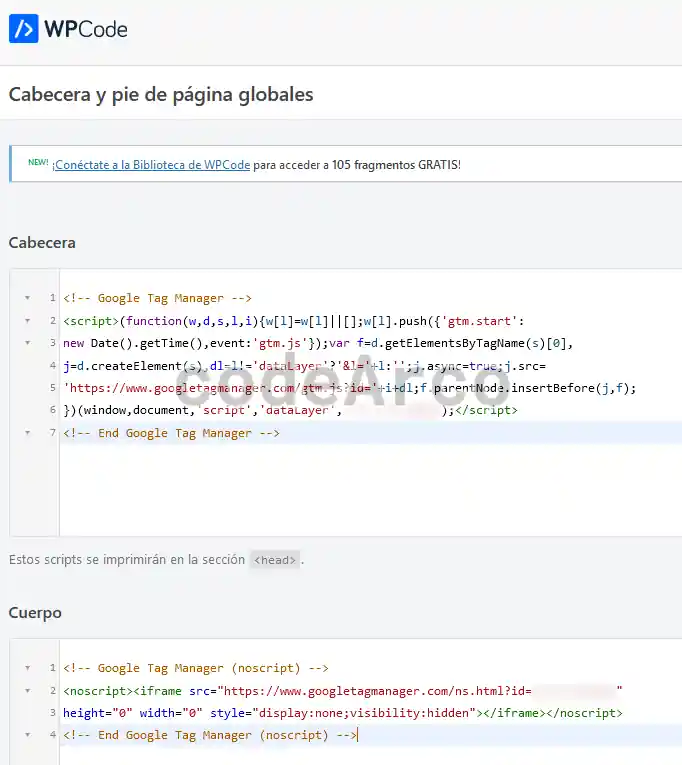Click the Cabecera comment '<!-- Google Tag Manager -->' line
This screenshot has width=682, height=765.
tap(157, 298)
